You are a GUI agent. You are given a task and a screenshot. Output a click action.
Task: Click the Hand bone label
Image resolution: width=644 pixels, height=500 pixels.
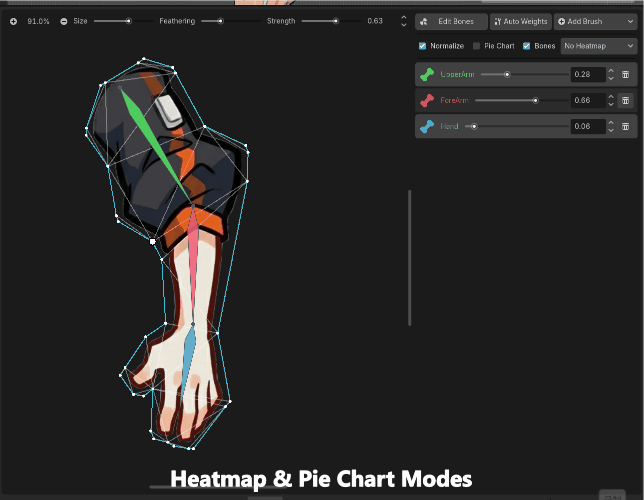(449, 126)
